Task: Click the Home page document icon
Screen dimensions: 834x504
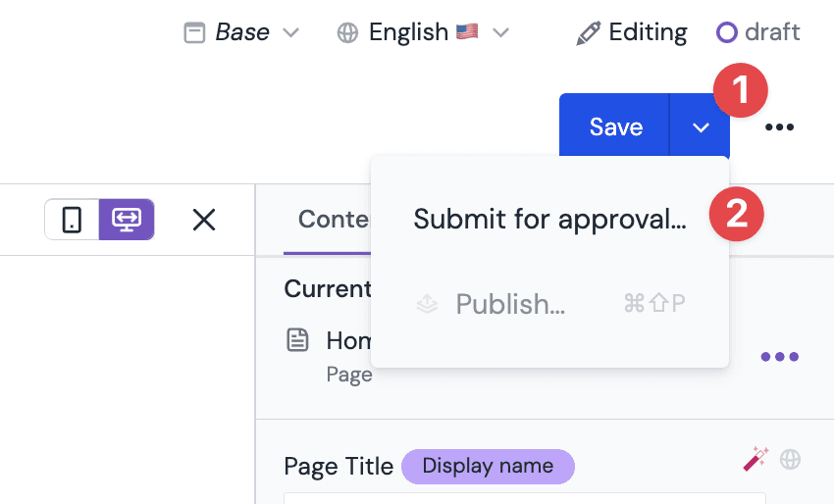Action: [297, 339]
